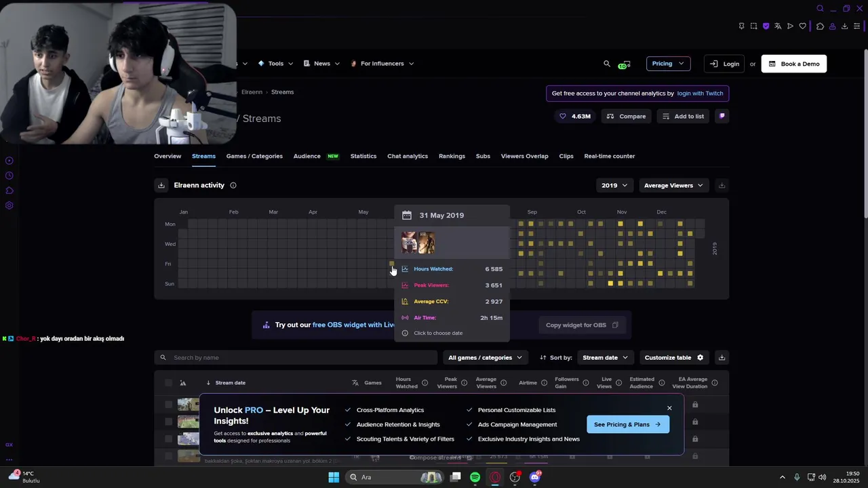Viewport: 868px width, 488px height.
Task: Expand the Pricing dropdown
Action: click(669, 64)
